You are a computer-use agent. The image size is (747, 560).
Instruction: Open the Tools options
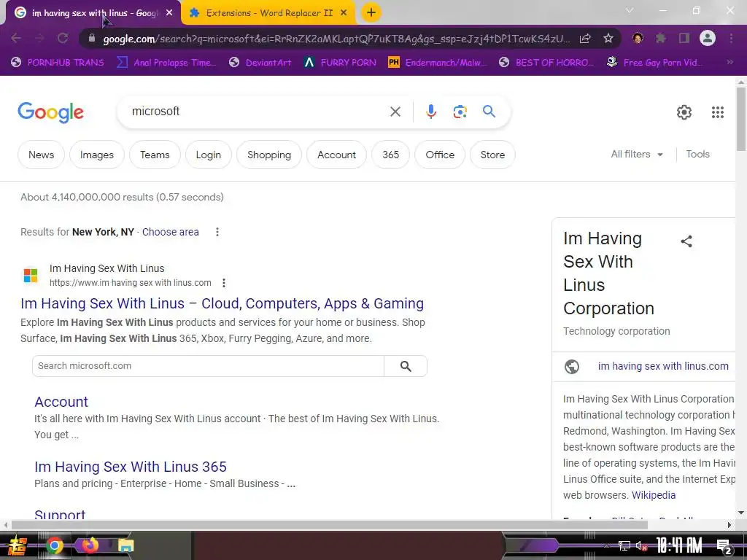click(697, 155)
